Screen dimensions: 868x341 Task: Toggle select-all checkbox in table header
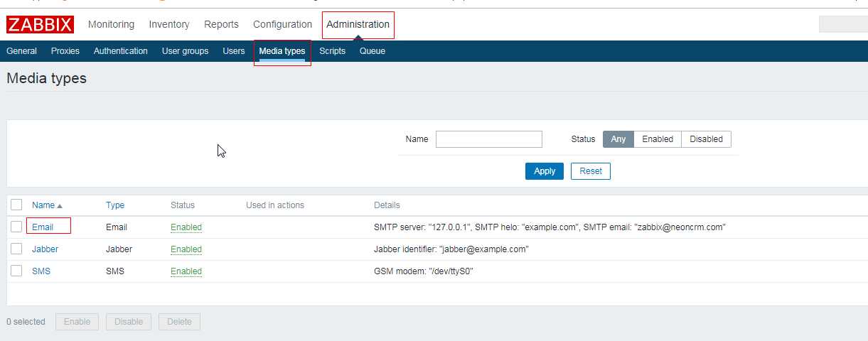(x=16, y=205)
